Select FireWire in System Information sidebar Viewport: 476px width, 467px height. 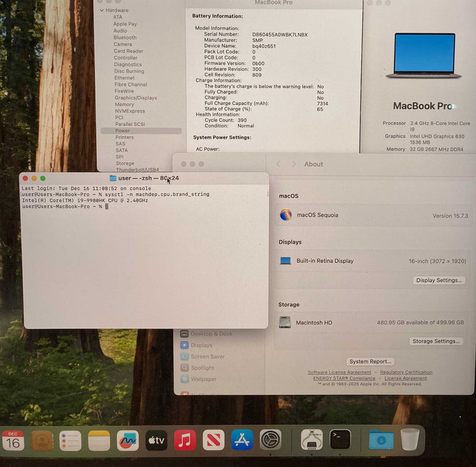pos(124,91)
